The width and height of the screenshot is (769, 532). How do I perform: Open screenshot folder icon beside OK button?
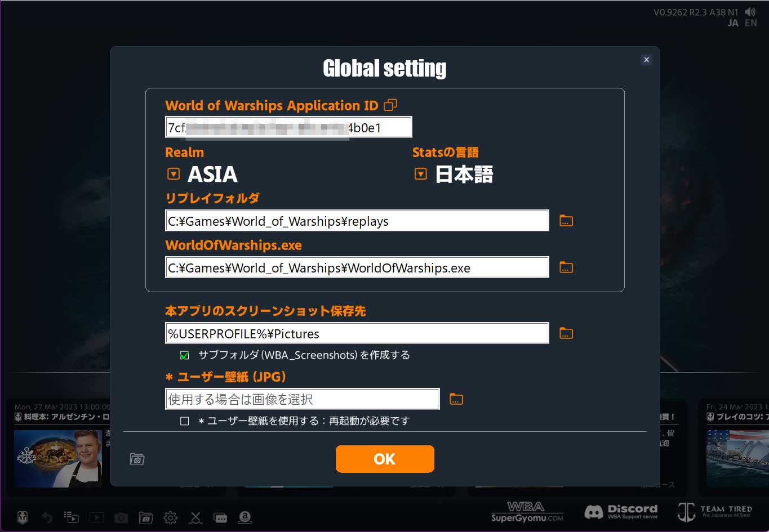(137, 459)
